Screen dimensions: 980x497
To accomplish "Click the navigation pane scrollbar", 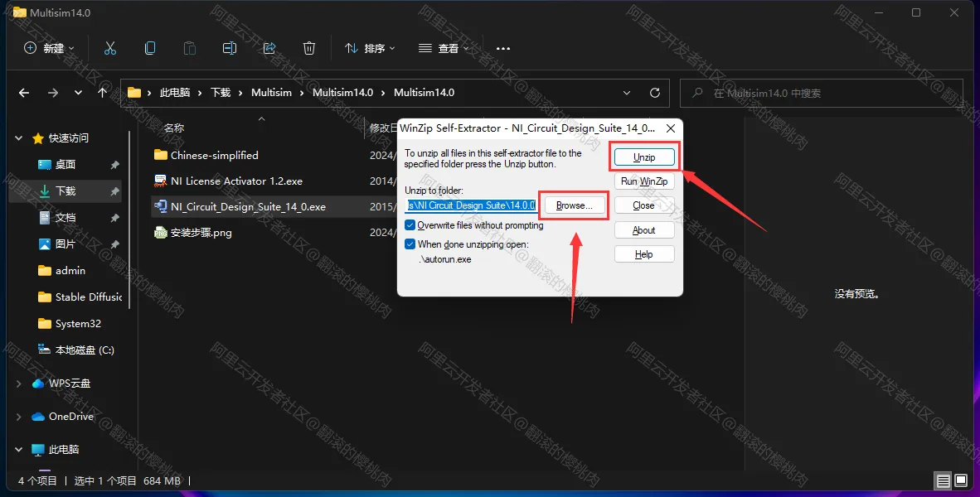I will click(x=129, y=220).
